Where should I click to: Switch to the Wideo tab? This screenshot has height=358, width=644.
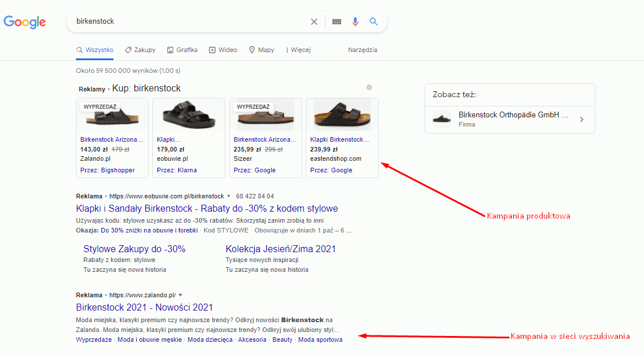(223, 50)
